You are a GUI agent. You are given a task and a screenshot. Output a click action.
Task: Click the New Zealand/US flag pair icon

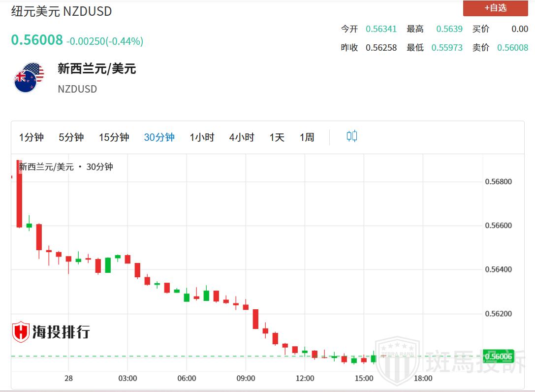(29, 77)
